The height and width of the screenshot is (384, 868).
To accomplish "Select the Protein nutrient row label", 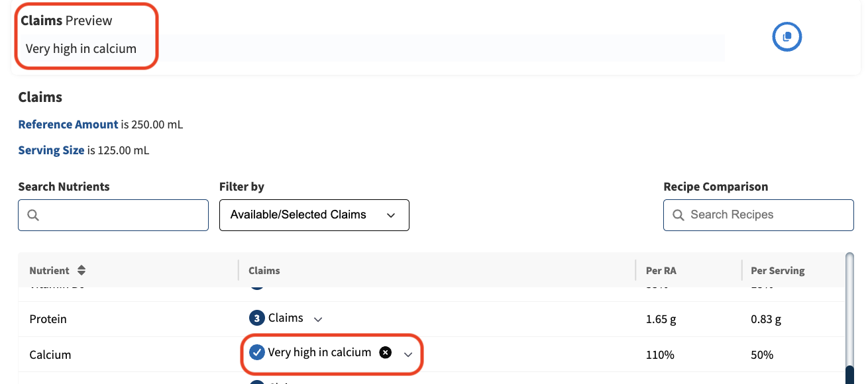I will (x=48, y=319).
